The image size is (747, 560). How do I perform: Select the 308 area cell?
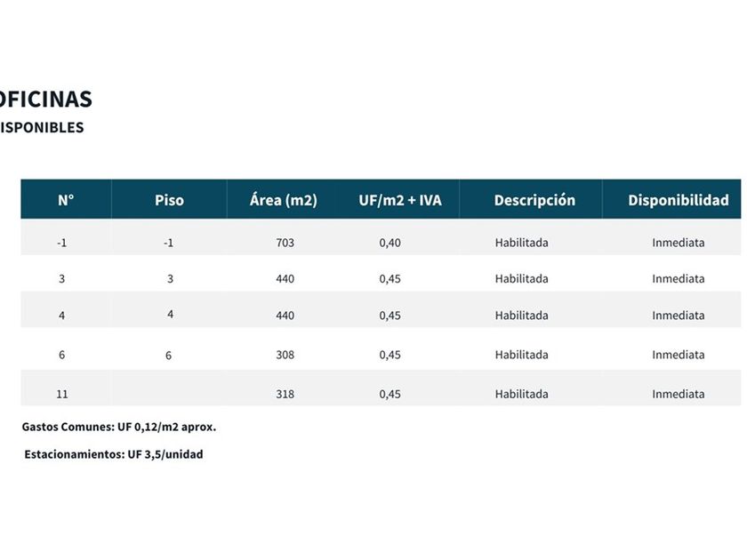(x=285, y=355)
